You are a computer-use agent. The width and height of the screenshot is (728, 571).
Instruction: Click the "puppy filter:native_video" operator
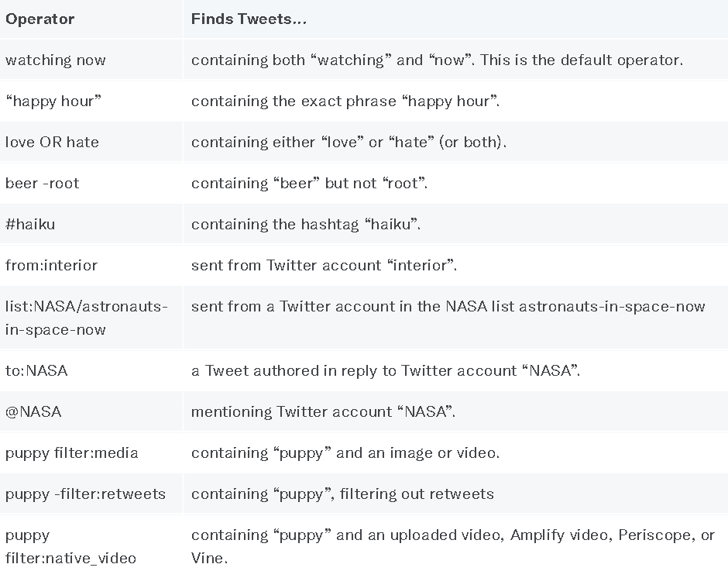[x=70, y=546]
